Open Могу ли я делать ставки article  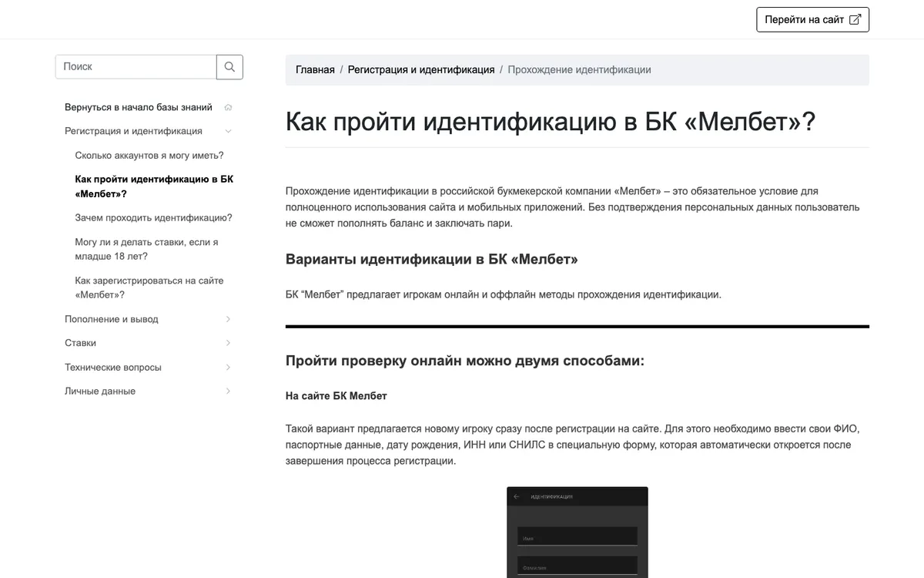click(146, 249)
